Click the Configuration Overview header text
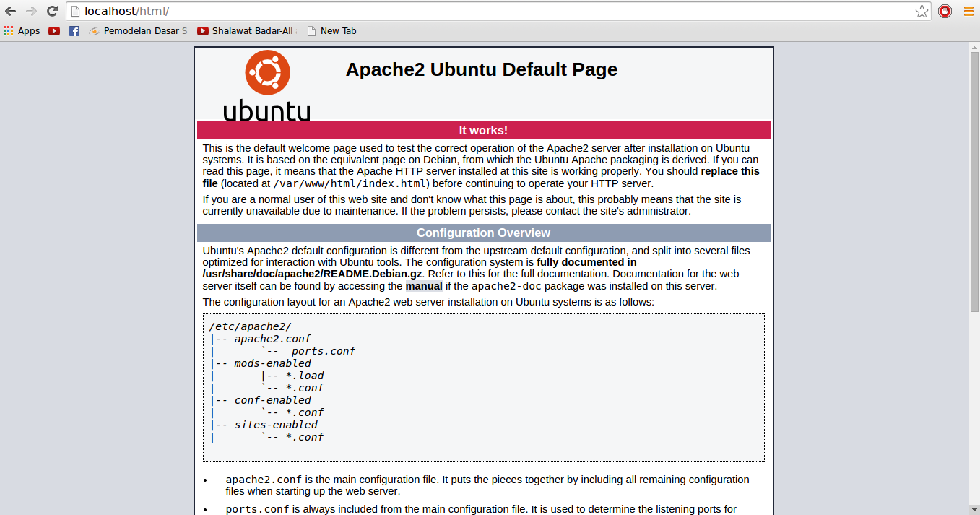The image size is (980, 515). click(x=483, y=233)
